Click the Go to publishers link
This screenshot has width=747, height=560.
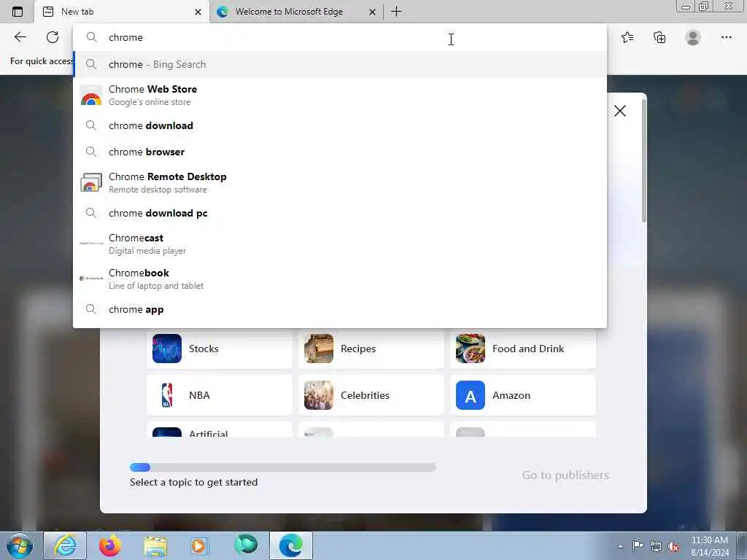point(565,475)
